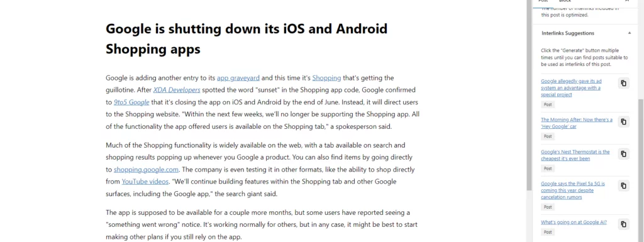Viewport: 644px width, 242px height.
Task: Open the 'app graveyard' link
Action: (x=238, y=78)
